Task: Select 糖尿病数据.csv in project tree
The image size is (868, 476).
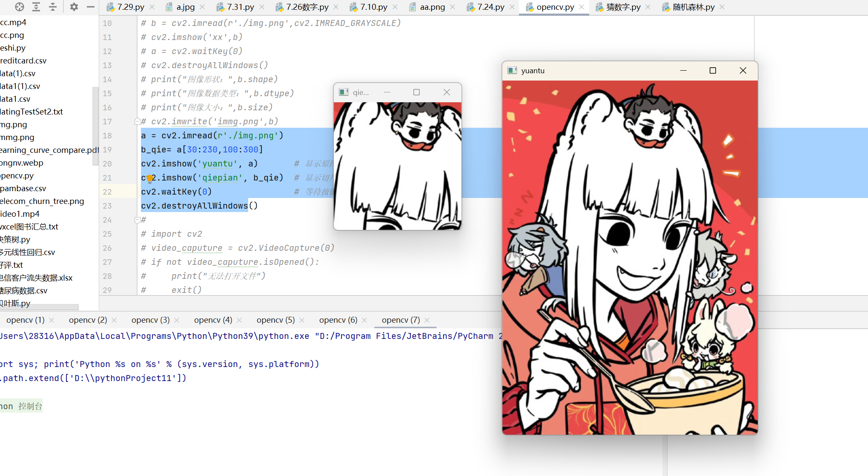Action: point(24,290)
